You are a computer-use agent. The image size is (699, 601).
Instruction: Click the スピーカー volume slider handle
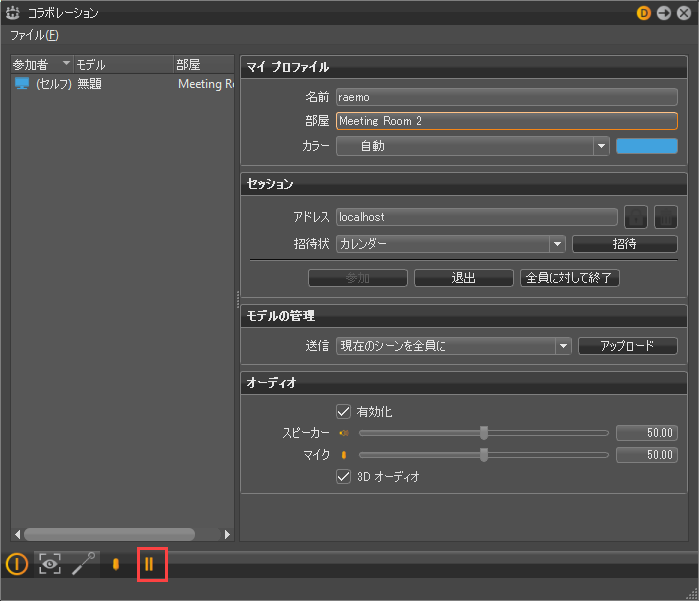[x=484, y=433]
